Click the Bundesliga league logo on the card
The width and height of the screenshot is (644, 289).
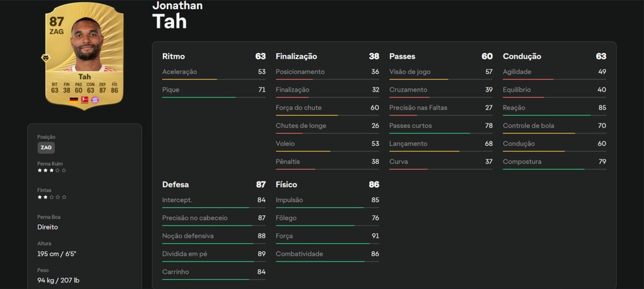tap(84, 99)
